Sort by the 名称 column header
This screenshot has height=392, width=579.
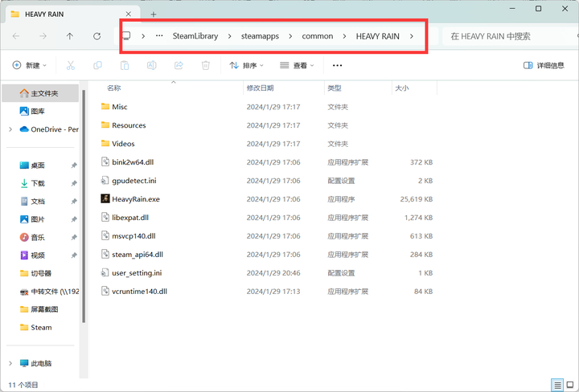pyautogui.click(x=113, y=88)
